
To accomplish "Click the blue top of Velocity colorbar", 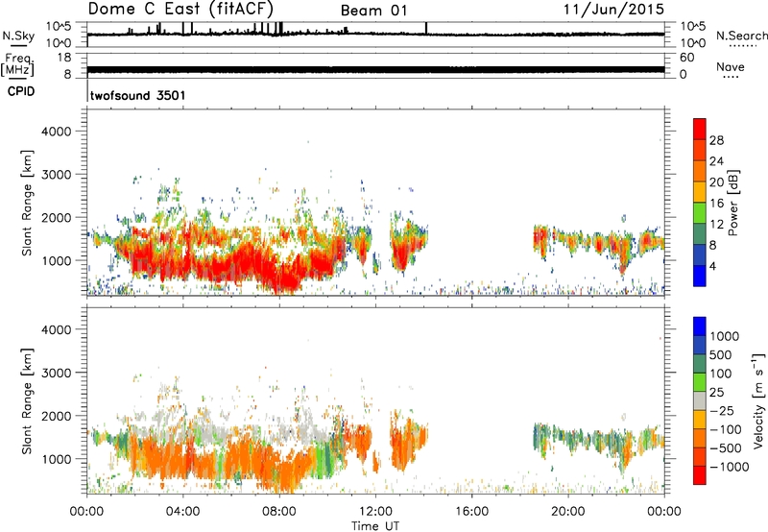I will (x=700, y=326).
